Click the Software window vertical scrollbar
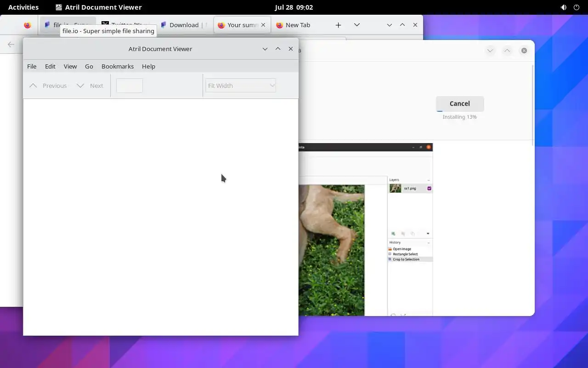This screenshot has height=368, width=588. pos(533,105)
